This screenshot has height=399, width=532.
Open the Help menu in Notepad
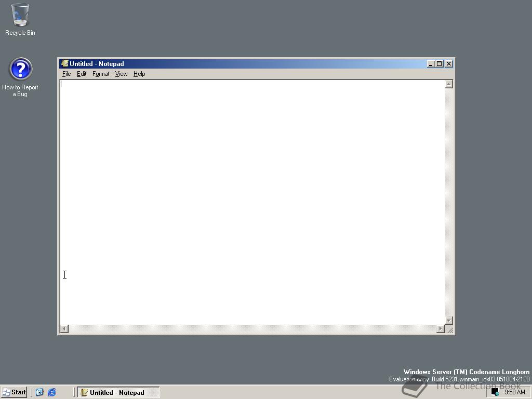pos(139,74)
